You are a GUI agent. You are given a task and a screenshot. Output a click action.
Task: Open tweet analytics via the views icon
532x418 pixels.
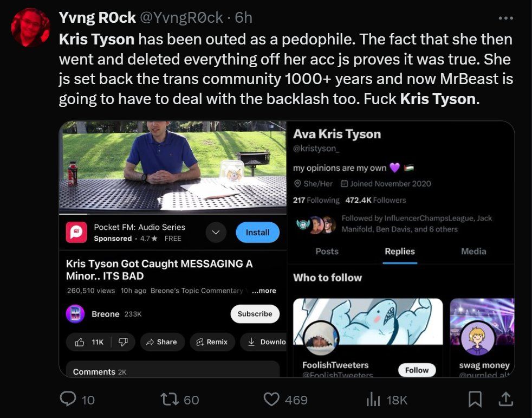(x=373, y=400)
